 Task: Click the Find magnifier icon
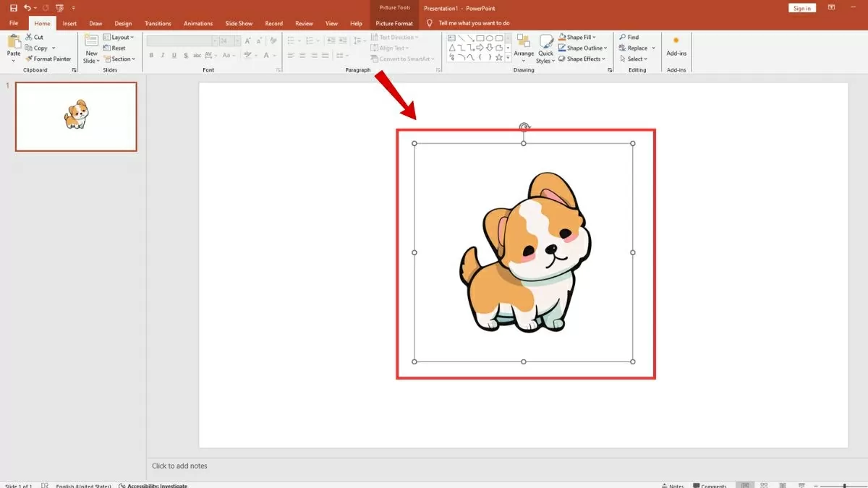coord(622,37)
